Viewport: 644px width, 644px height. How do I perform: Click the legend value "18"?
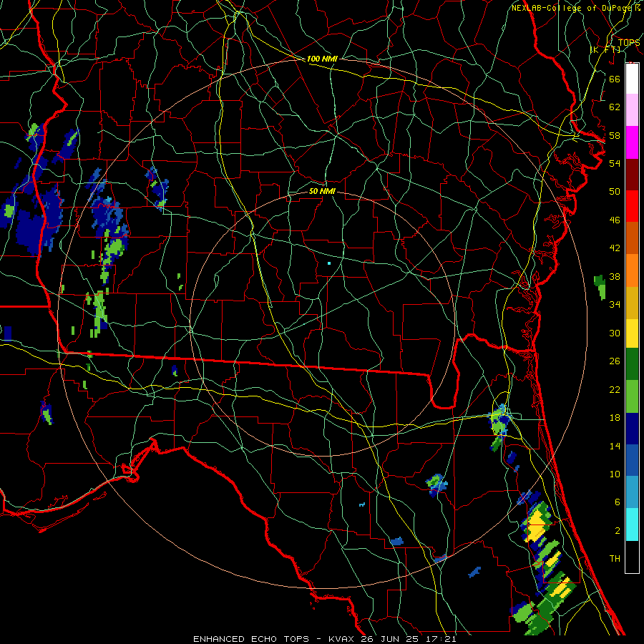point(615,418)
